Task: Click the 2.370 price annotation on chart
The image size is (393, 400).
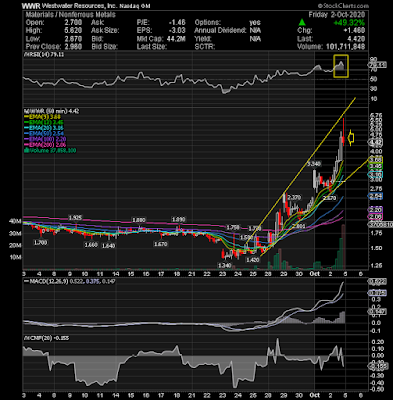Action: (x=294, y=197)
